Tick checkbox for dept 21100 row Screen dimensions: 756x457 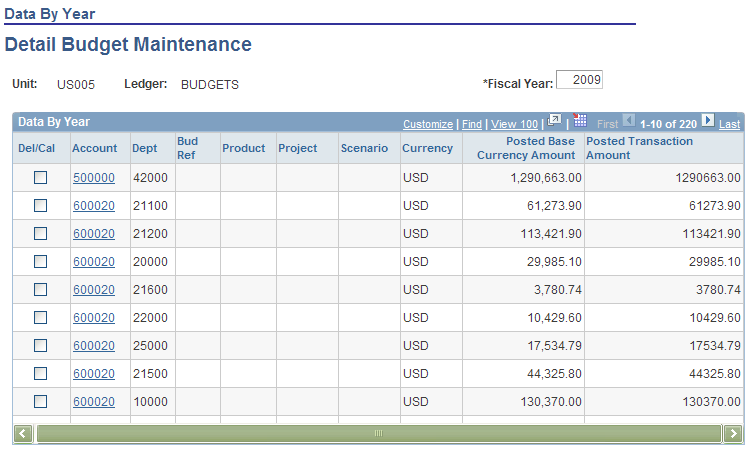(40, 205)
